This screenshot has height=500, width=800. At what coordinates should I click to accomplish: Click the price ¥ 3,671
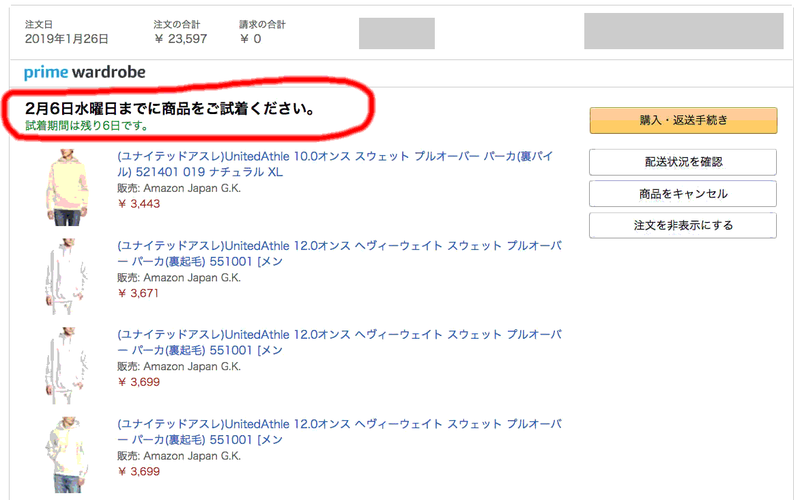click(x=138, y=293)
